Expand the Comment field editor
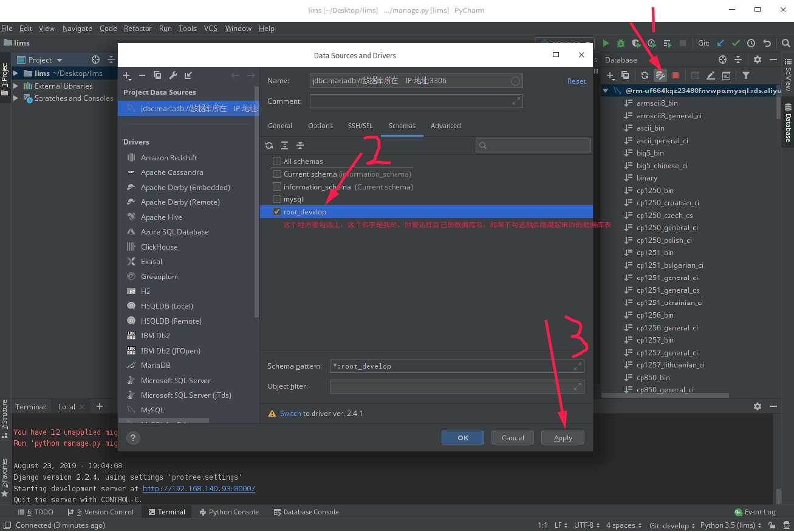Viewport: 794px width, 532px height. pyautogui.click(x=516, y=101)
